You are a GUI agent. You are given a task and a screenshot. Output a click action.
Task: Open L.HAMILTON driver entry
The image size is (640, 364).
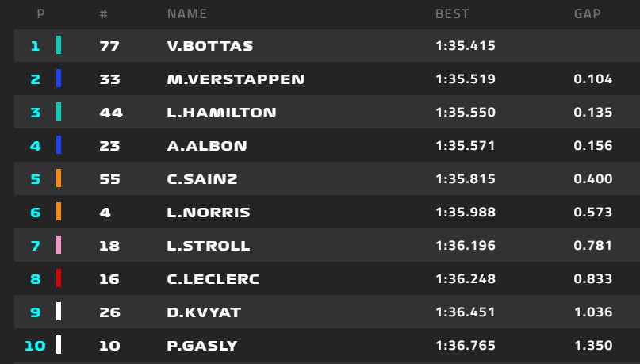[222, 113]
